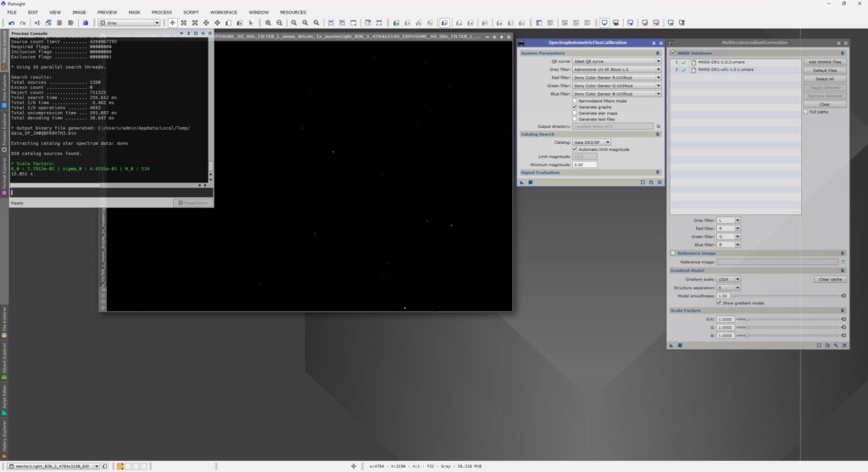The image size is (868, 472).
Task: Click the blue sphere toolbar icon
Action: 86,23
